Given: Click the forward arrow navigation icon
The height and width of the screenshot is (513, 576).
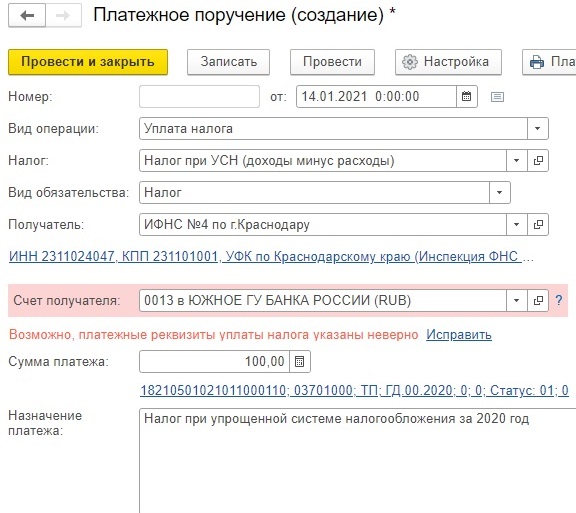Looking at the screenshot, I should tap(63, 16).
